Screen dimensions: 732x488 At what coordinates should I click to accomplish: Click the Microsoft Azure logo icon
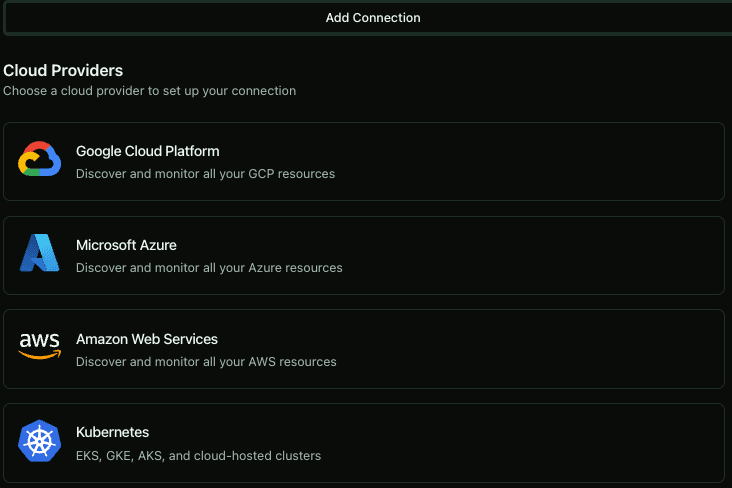40,253
